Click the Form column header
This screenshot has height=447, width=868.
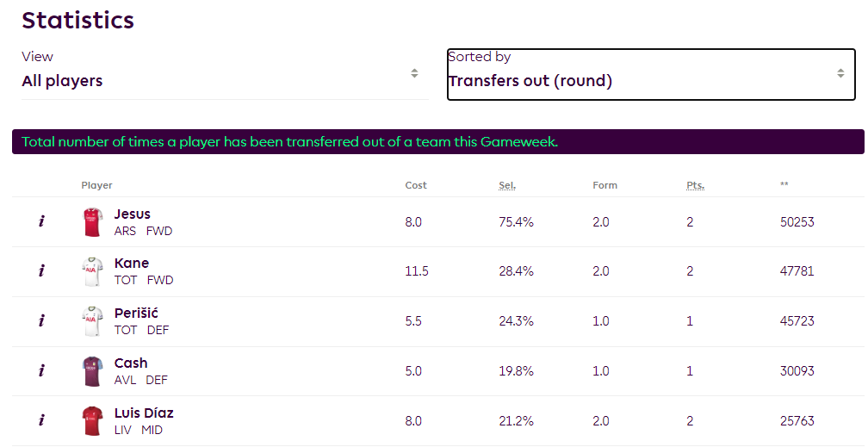tap(604, 185)
